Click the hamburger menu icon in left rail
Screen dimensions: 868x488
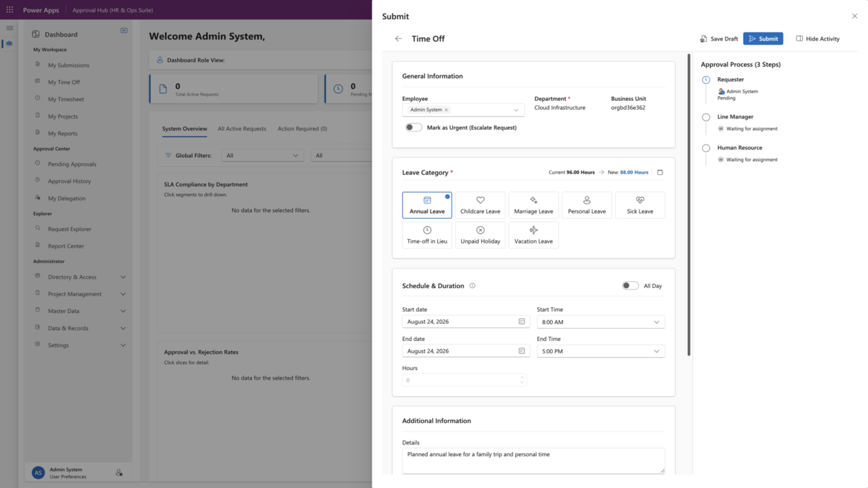9,28
